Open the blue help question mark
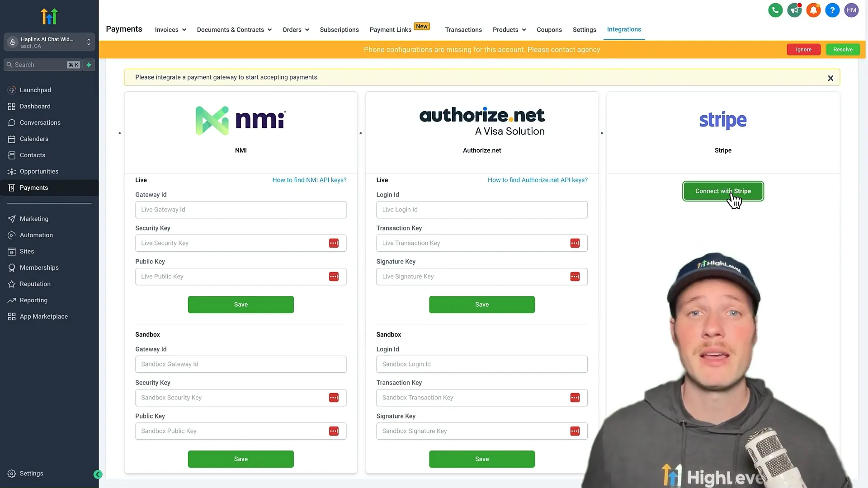Viewport: 868px width, 488px height. click(832, 10)
